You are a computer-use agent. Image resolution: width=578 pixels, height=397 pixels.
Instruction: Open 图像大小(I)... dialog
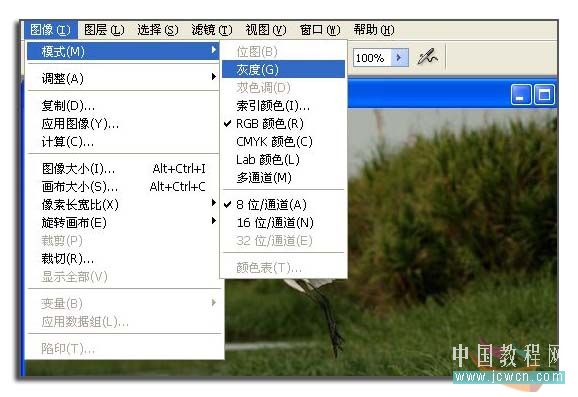(x=123, y=168)
